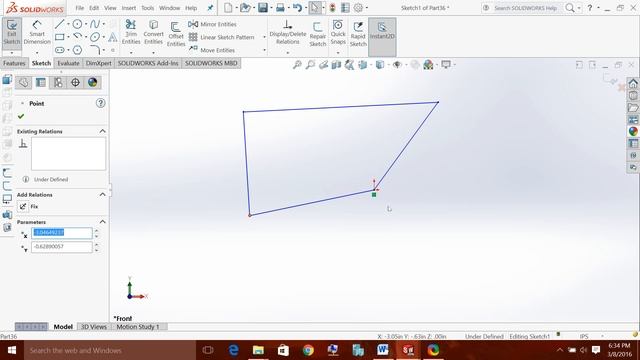
Task: Click Mirror Entities in the ribbon
Action: [x=212, y=24]
